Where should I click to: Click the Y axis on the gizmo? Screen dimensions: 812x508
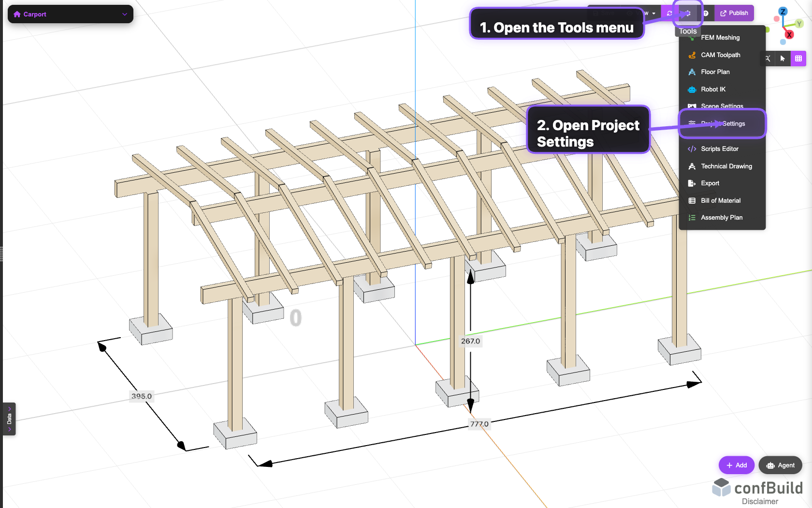tap(799, 24)
